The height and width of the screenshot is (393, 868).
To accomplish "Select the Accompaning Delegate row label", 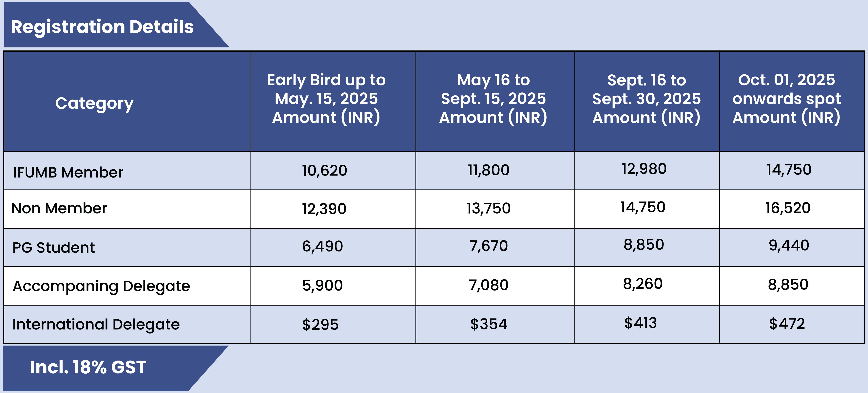I will click(101, 286).
